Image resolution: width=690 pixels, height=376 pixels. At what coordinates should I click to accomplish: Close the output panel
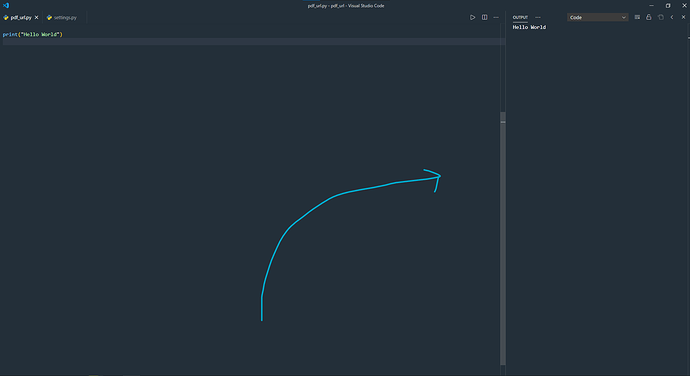coord(683,18)
